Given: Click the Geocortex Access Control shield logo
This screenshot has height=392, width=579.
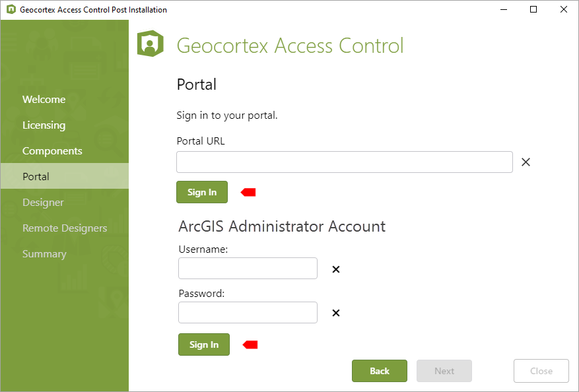Looking at the screenshot, I should pos(151,44).
